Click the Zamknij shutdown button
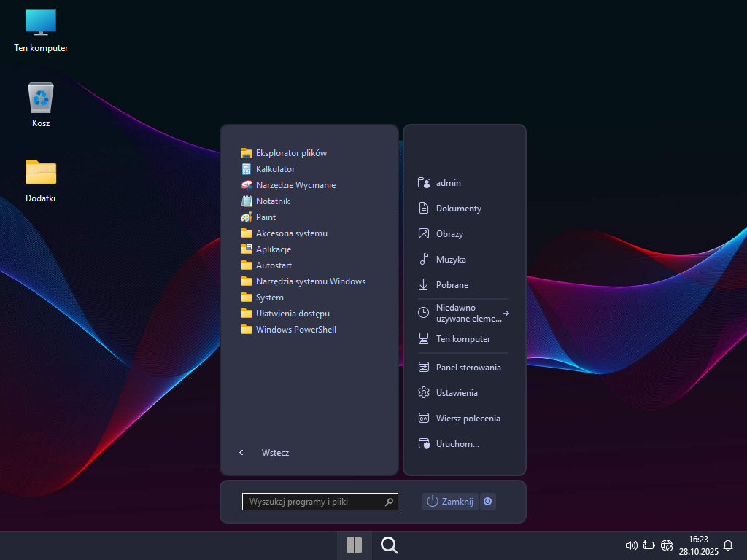This screenshot has width=747, height=560. 450,501
